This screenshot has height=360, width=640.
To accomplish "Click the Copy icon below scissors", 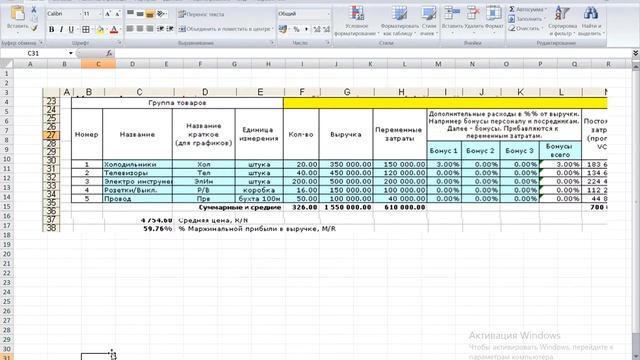I will (x=34, y=19).
